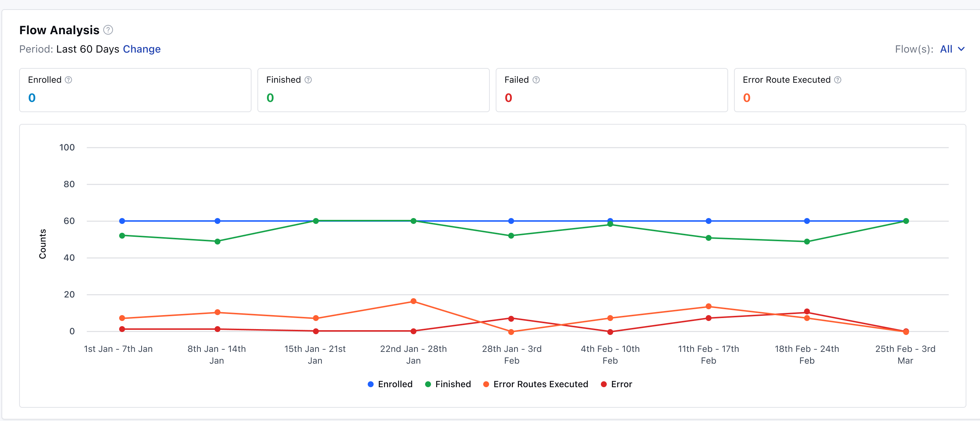Select the Failed count card

[x=612, y=90]
